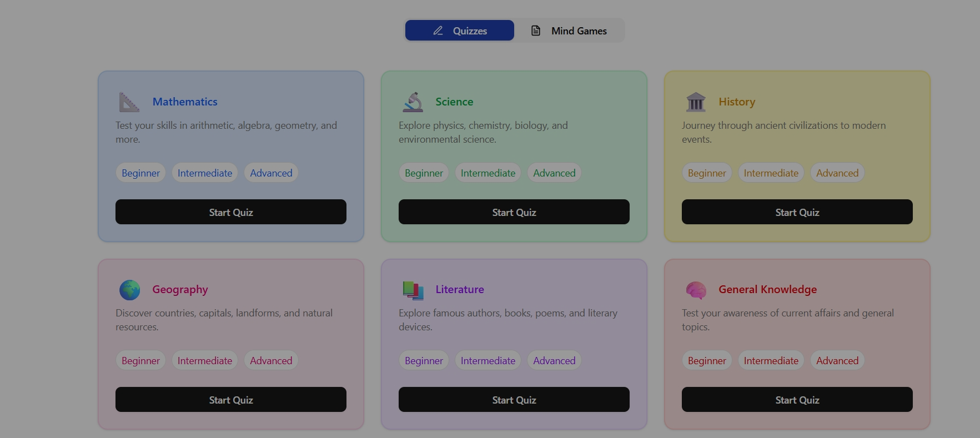Click the Mathematics card title

(x=185, y=102)
